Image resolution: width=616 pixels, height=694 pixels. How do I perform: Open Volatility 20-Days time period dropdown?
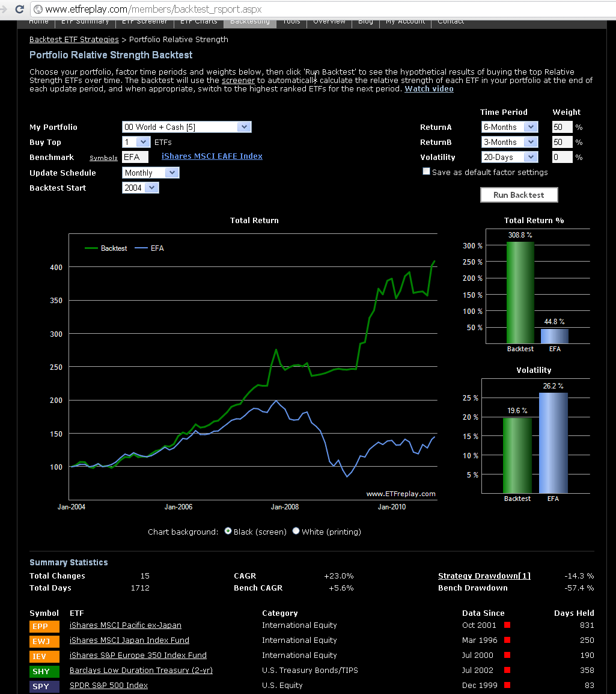510,157
